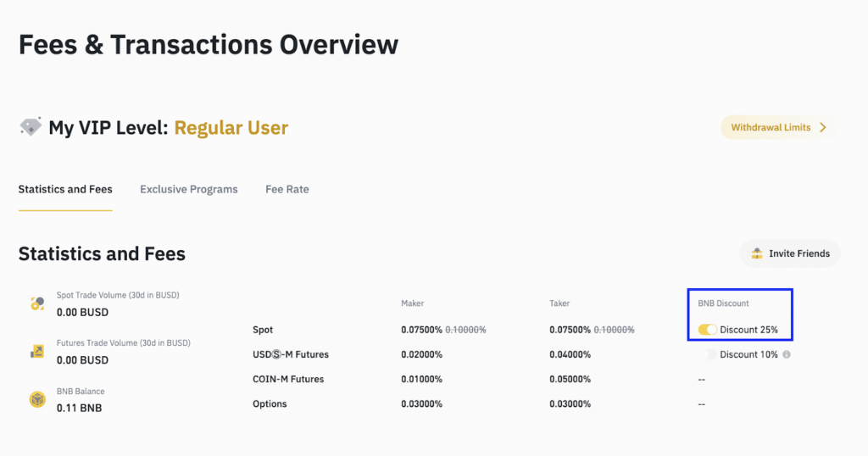This screenshot has height=456, width=868.
Task: Click the 0.11 BNB balance value
Action: click(79, 408)
